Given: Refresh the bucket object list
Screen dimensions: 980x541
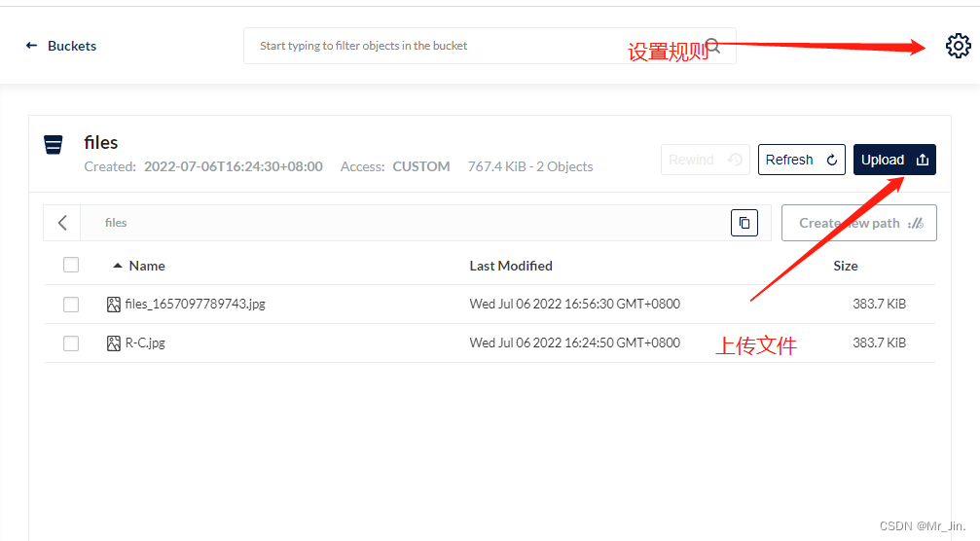Looking at the screenshot, I should tap(801, 160).
